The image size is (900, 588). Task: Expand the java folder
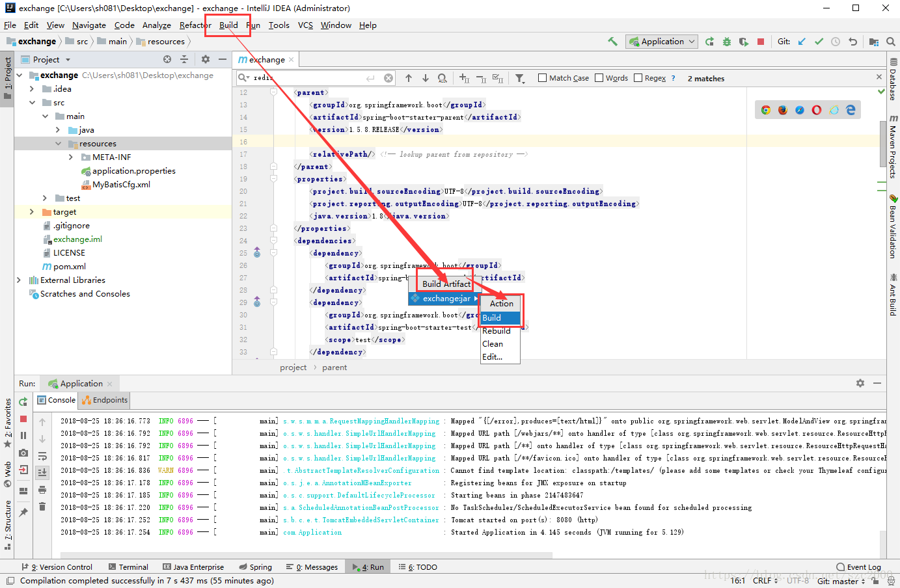(x=58, y=130)
